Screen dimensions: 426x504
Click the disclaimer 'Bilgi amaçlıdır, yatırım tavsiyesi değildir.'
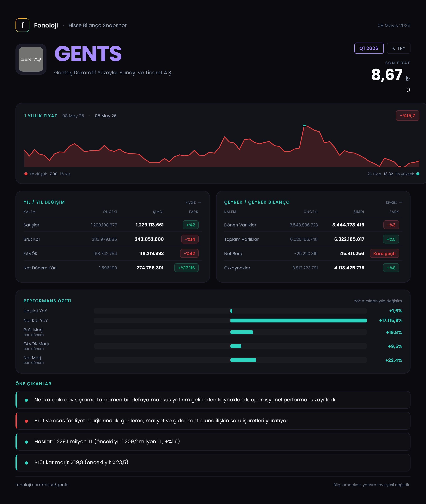pyautogui.click(x=372, y=485)
